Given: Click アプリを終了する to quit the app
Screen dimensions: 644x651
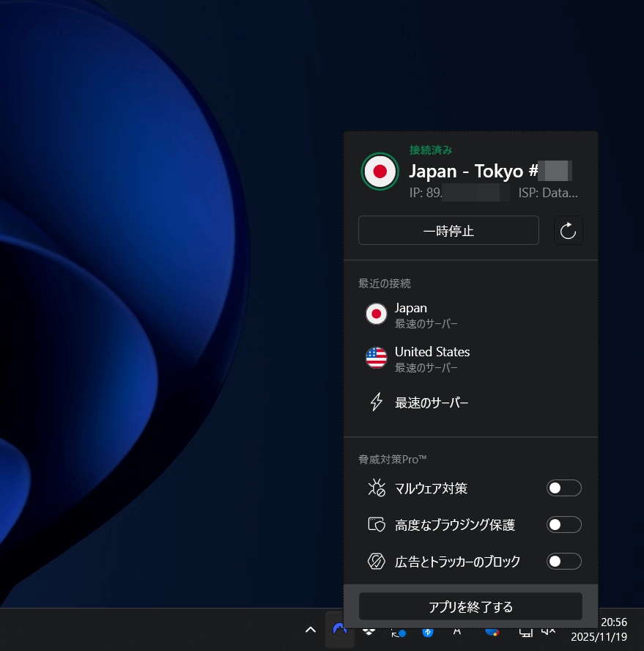Looking at the screenshot, I should [470, 606].
